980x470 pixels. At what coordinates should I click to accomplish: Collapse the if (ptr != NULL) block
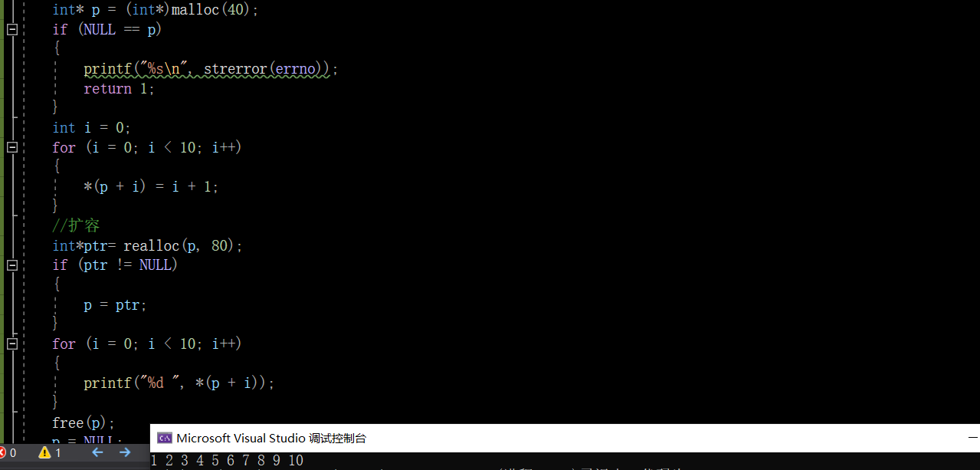11,265
